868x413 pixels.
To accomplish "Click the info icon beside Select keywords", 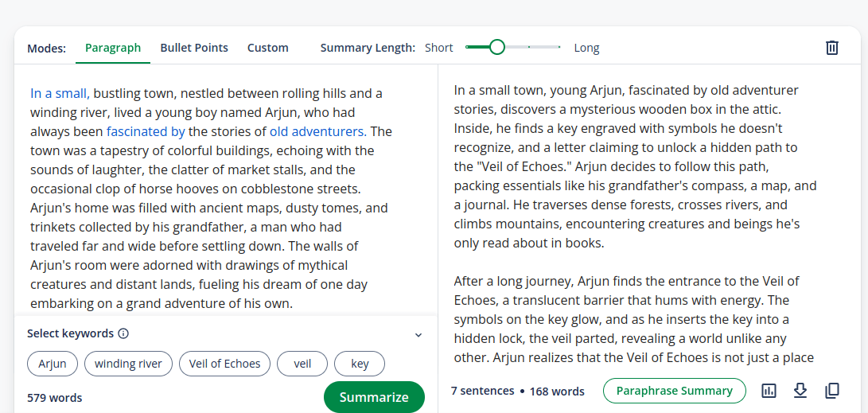I will tap(123, 334).
